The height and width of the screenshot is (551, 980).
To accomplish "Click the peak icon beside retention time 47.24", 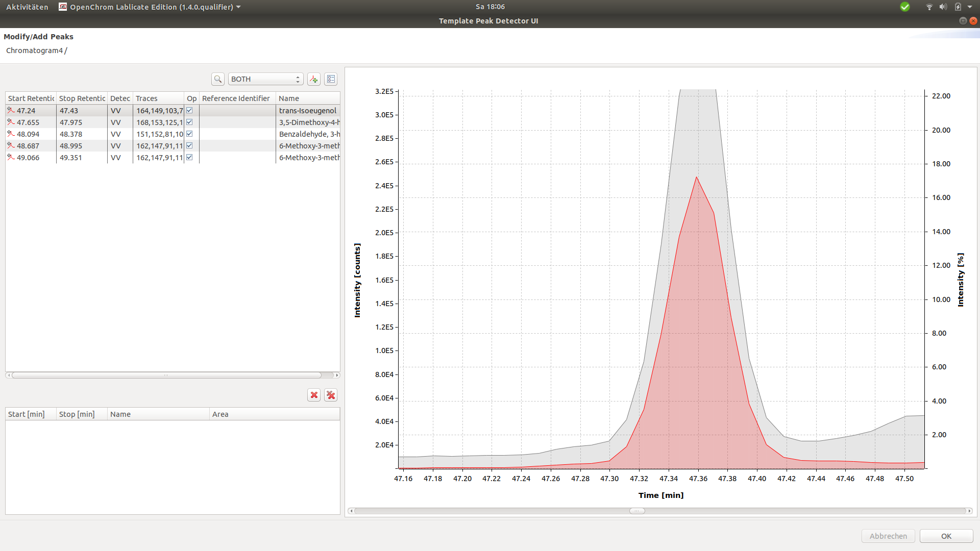I will coord(11,110).
